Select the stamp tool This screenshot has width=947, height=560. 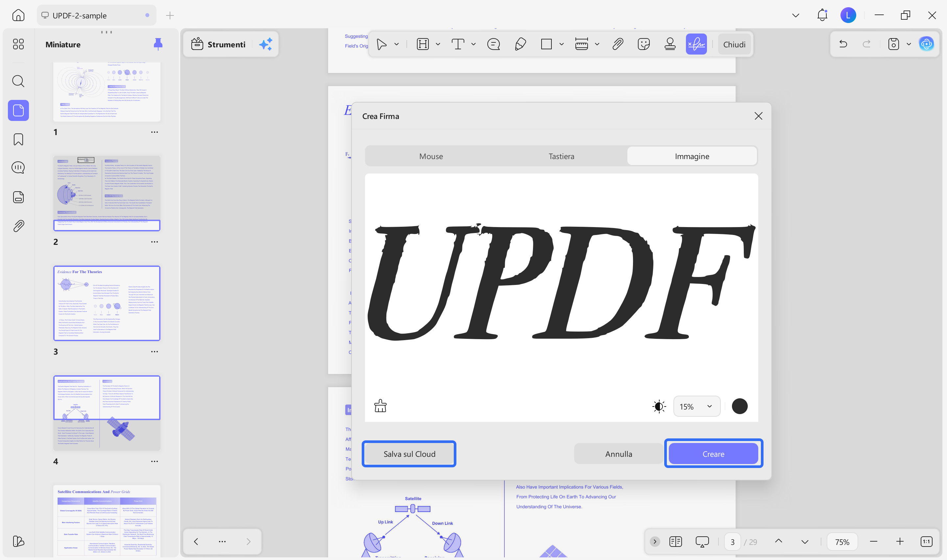click(x=670, y=44)
